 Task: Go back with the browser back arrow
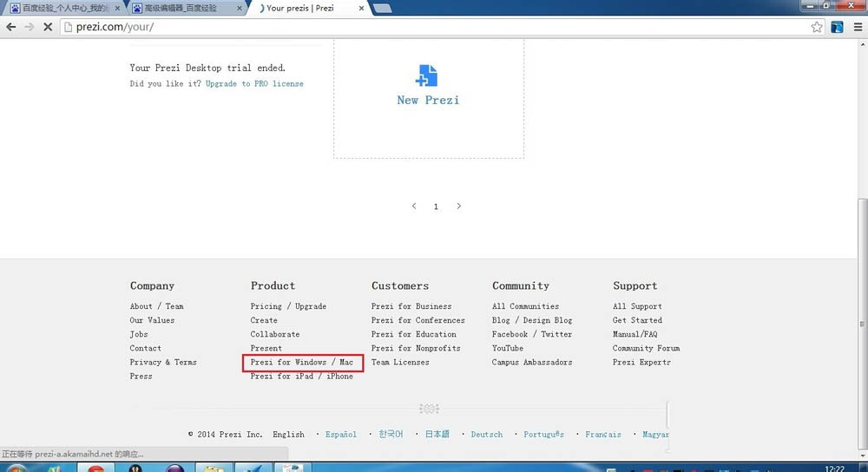11,27
